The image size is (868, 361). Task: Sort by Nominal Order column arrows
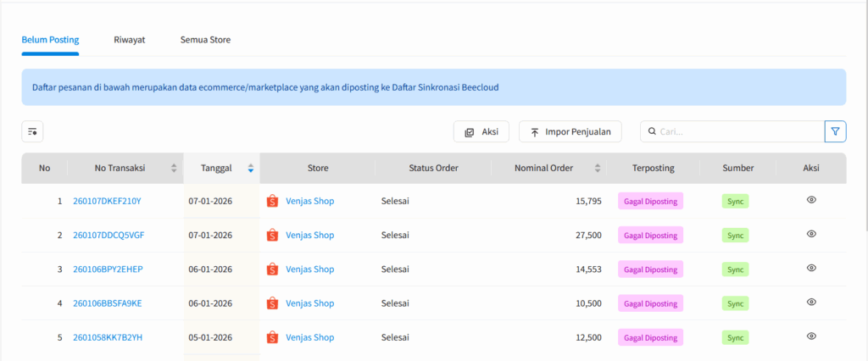pyautogui.click(x=598, y=169)
